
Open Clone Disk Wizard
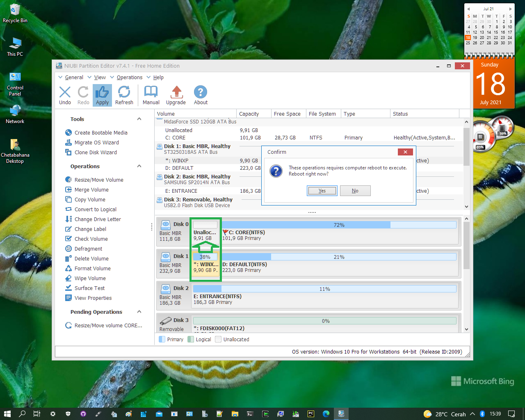tap(91, 152)
